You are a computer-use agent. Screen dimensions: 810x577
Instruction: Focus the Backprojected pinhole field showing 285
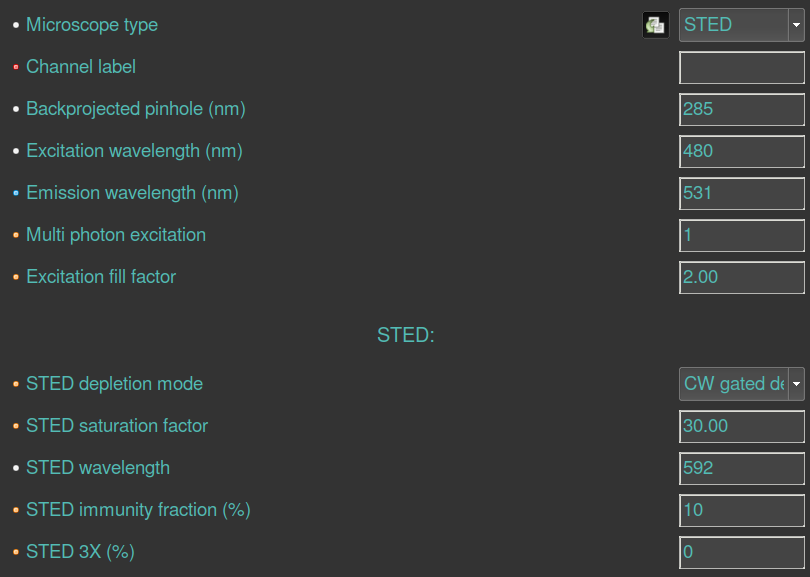[x=741, y=109]
